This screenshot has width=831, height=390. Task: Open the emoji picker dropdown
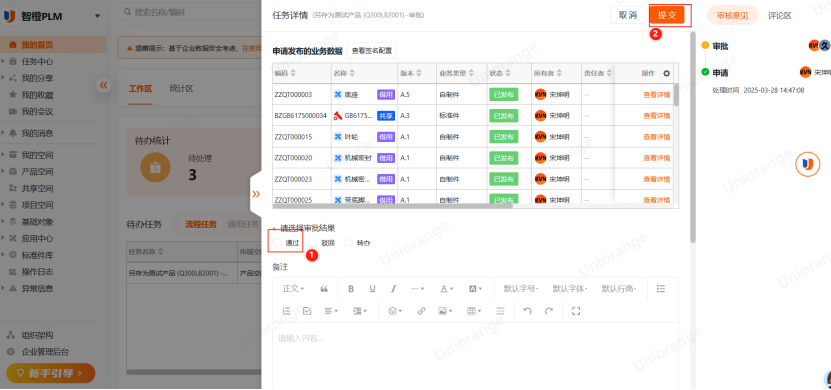point(395,311)
